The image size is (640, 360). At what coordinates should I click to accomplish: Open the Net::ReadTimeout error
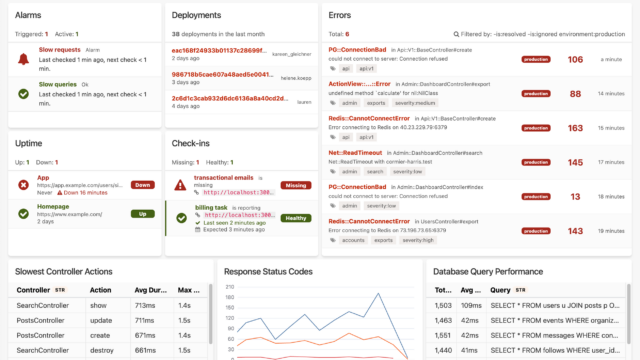pos(355,153)
